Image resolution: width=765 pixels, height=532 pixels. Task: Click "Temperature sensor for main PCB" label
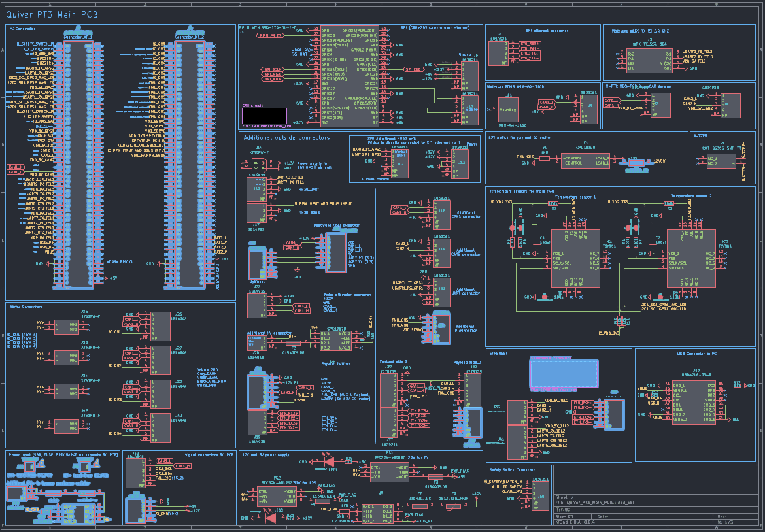tap(522, 191)
